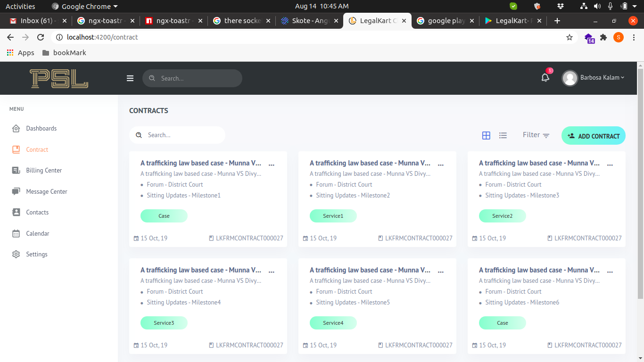Viewport: 644px width, 362px height.
Task: Open three-dot menu on Milestone1 card
Action: click(272, 165)
